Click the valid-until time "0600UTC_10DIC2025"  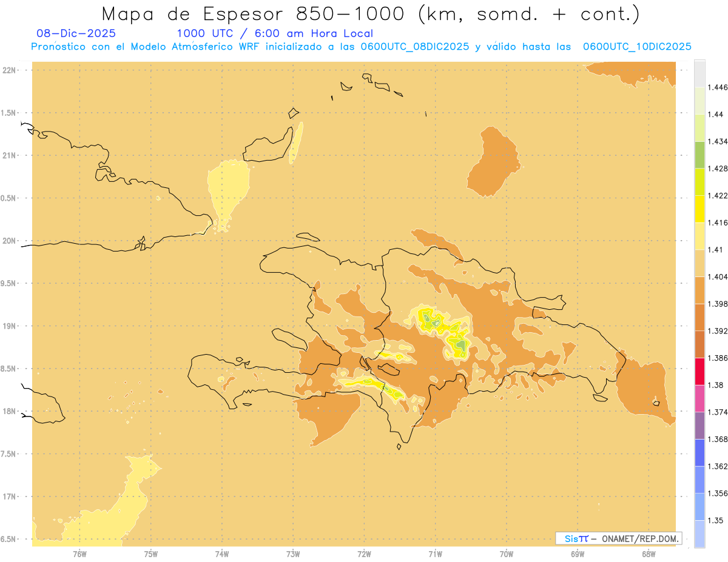[637, 46]
